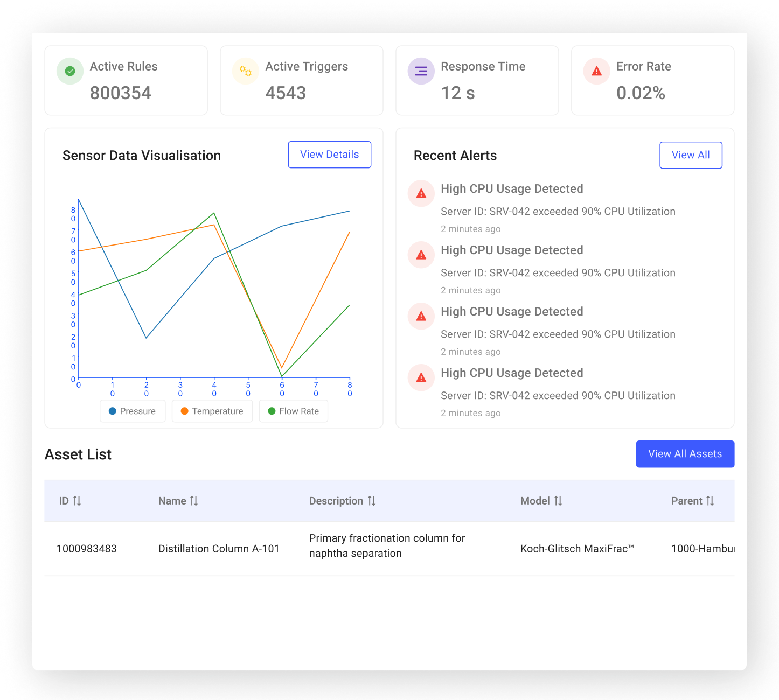
Task: Sort assets using Name sort arrows
Action: (194, 501)
